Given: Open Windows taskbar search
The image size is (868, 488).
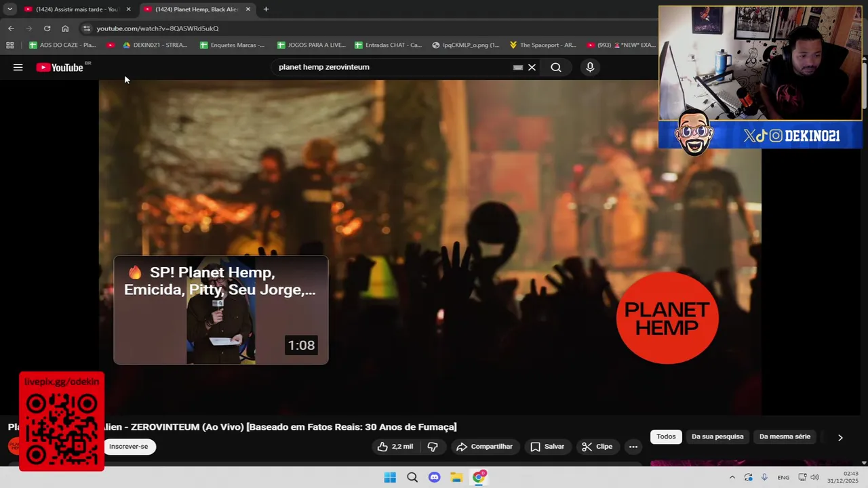Looking at the screenshot, I should click(412, 477).
